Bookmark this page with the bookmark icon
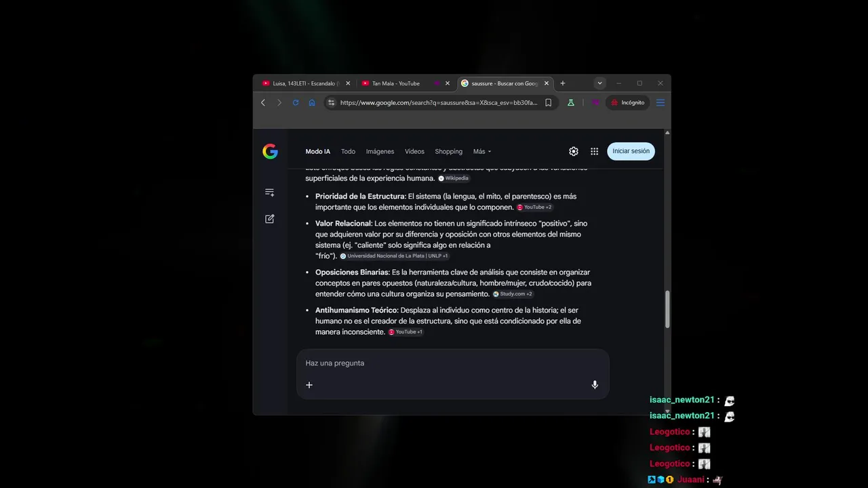 (549, 103)
